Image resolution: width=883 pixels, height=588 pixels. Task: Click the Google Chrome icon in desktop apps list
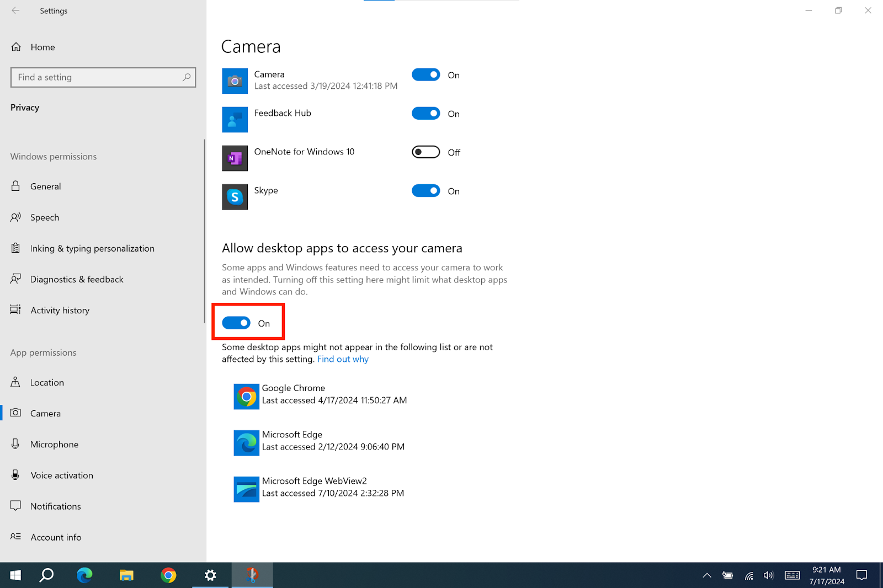click(247, 397)
